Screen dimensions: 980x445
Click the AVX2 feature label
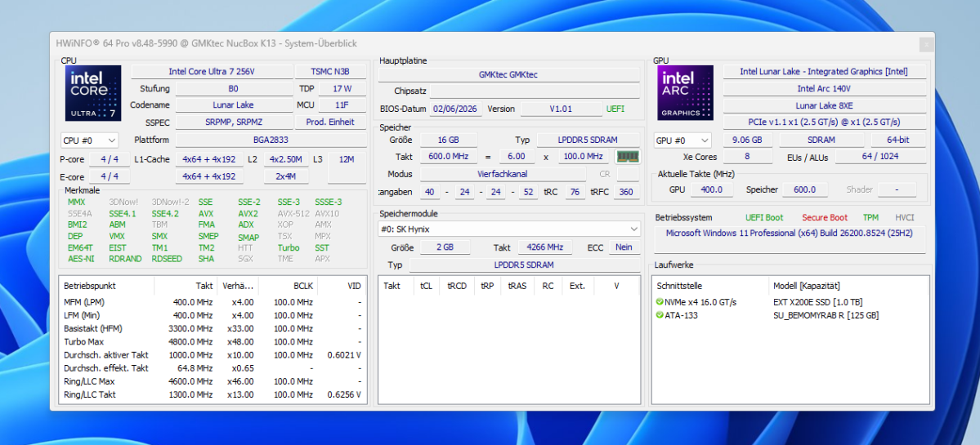coord(248,213)
